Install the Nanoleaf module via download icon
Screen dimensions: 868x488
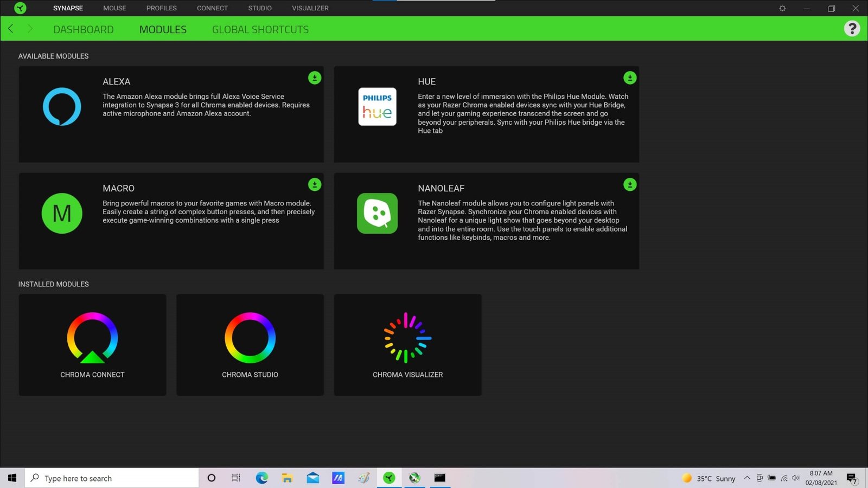[x=630, y=185]
